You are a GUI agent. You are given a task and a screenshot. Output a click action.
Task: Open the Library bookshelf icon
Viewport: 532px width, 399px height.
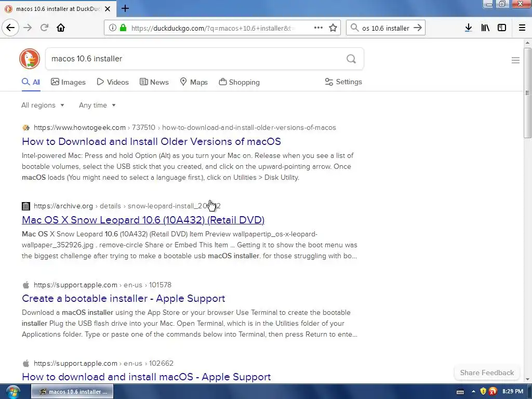click(485, 28)
